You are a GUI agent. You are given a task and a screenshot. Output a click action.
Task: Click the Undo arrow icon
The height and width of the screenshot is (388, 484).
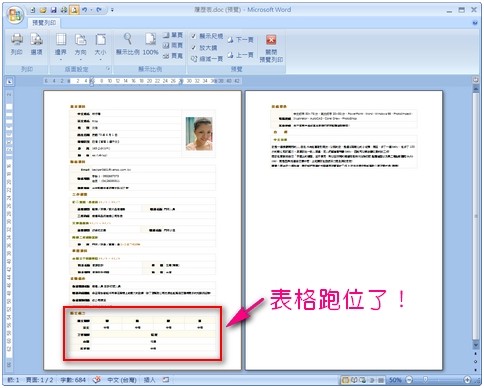[x=84, y=10]
